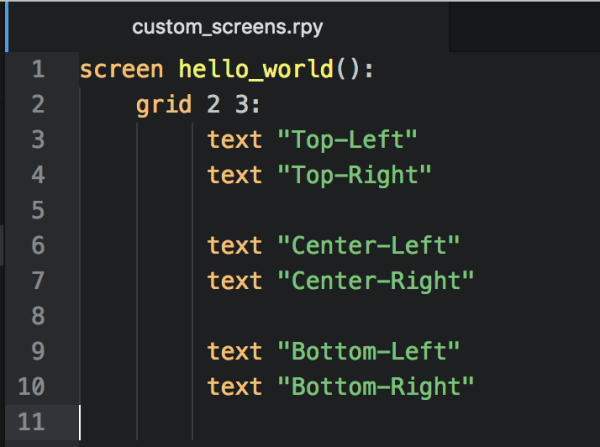Click line number 2 in the gutter
This screenshot has width=600, height=447.
tap(38, 105)
